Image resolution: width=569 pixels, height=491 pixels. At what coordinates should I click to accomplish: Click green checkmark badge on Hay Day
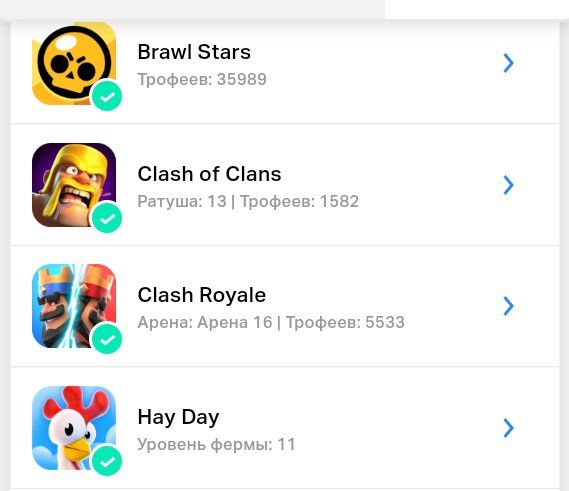pos(107,461)
